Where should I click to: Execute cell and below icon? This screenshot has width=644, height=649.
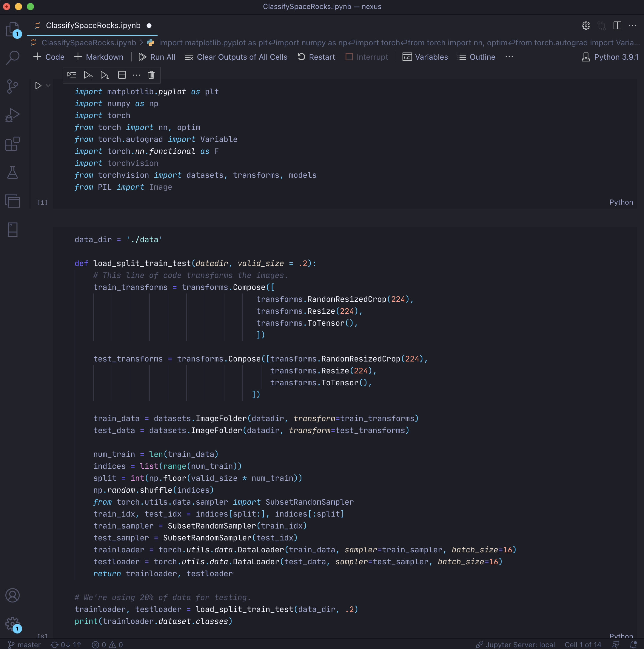point(105,75)
